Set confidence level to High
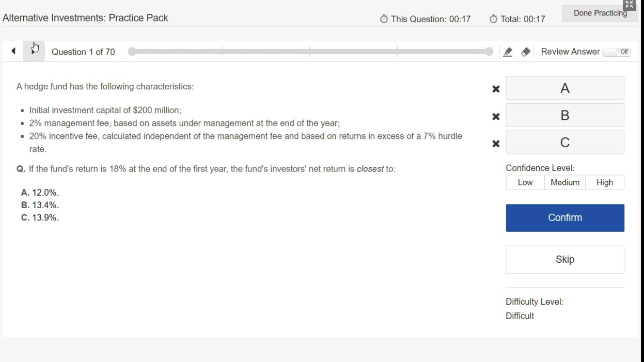The width and height of the screenshot is (644, 362). (605, 182)
